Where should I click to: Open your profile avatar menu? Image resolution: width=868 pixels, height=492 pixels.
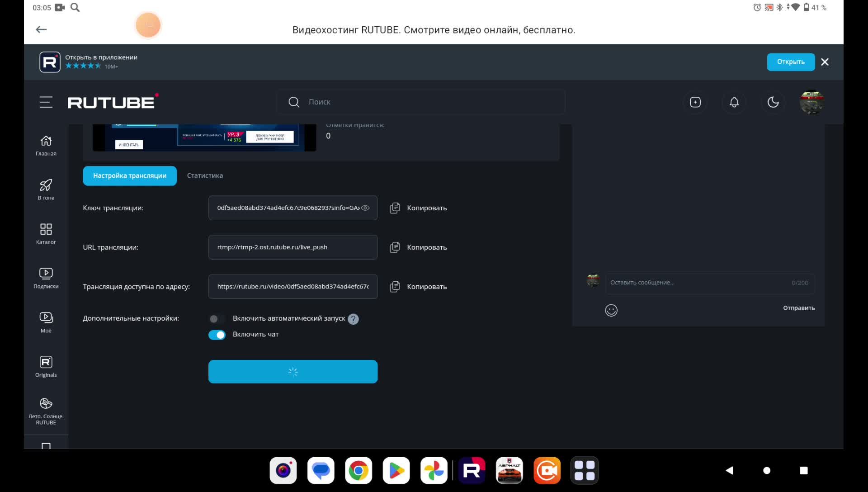click(811, 102)
